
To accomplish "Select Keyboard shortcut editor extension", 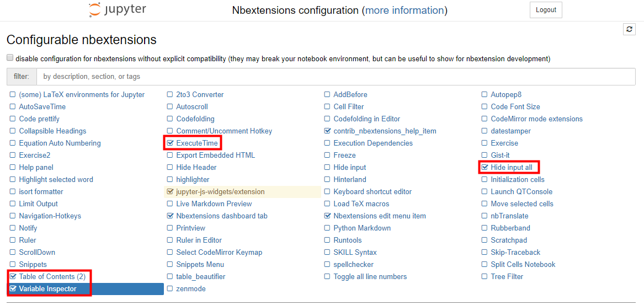I will (372, 192).
